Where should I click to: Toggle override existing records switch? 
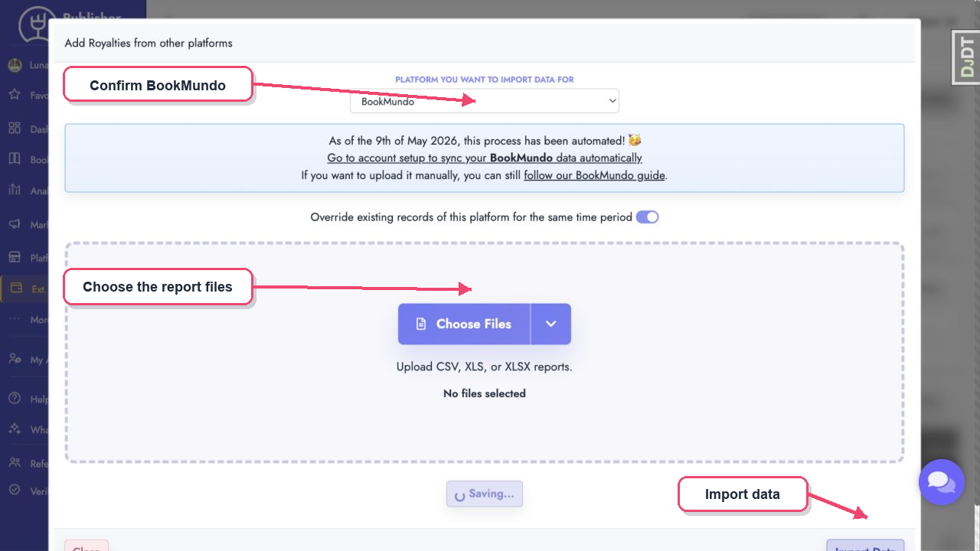pos(647,217)
